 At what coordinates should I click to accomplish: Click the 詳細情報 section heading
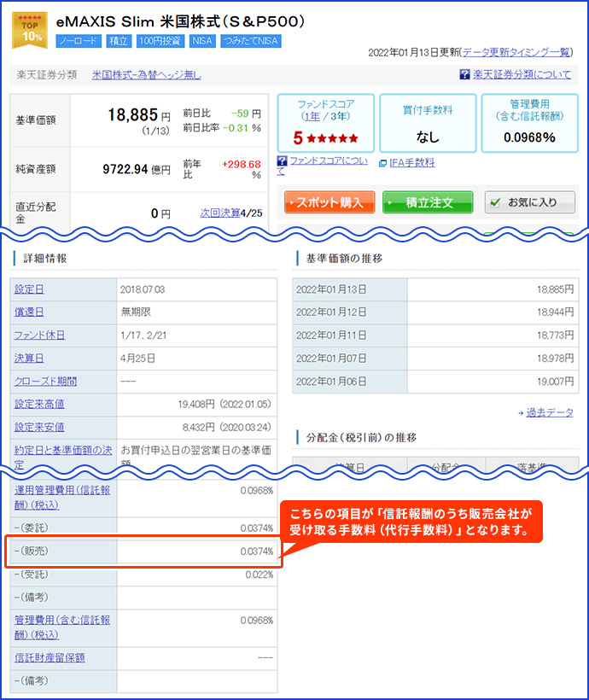coord(45,258)
